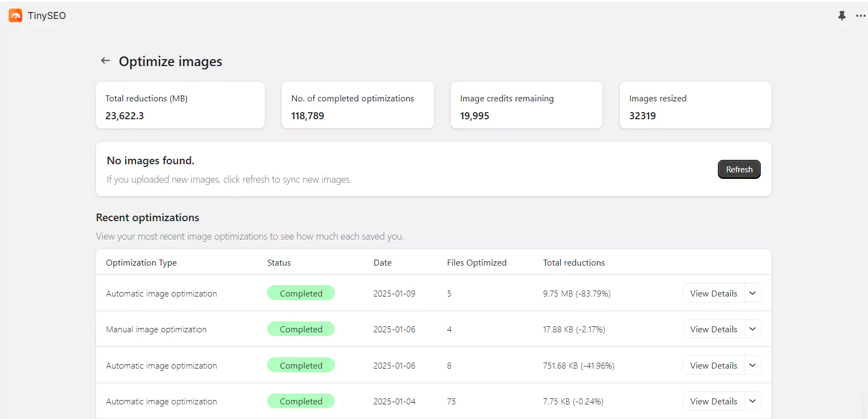Viewport: 868px width, 419px height.
Task: View Details for the Manual image optimization
Action: (713, 329)
